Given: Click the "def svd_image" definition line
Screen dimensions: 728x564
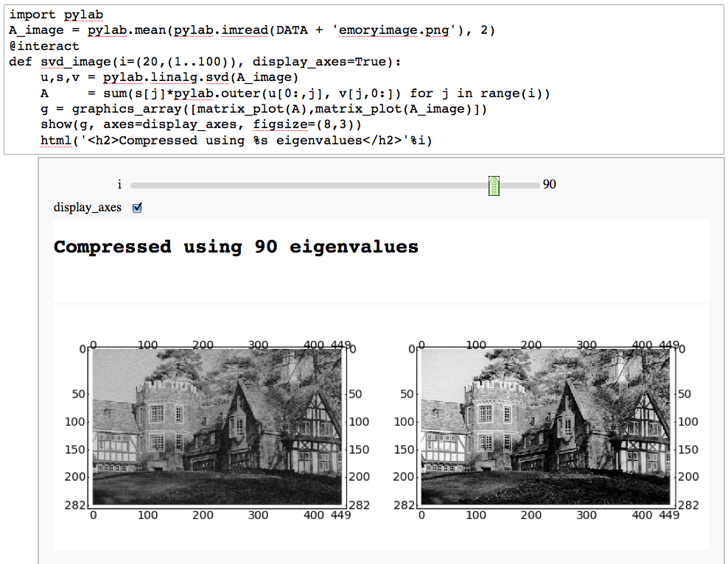Looking at the screenshot, I should [205, 62].
